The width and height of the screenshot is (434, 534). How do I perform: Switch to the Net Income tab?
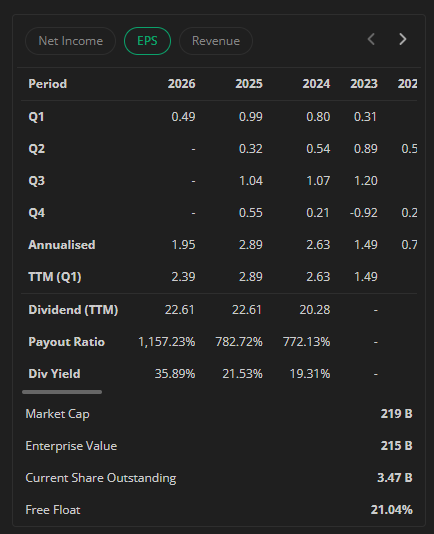point(71,41)
